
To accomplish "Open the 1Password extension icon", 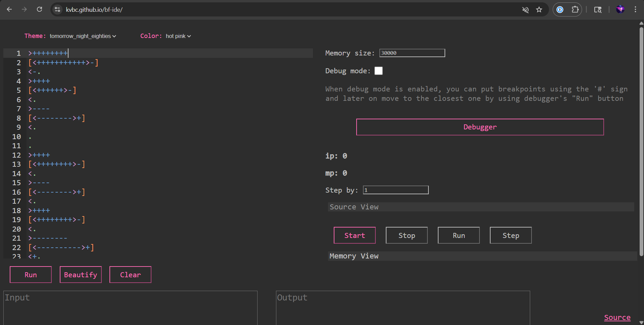I will pyautogui.click(x=560, y=10).
